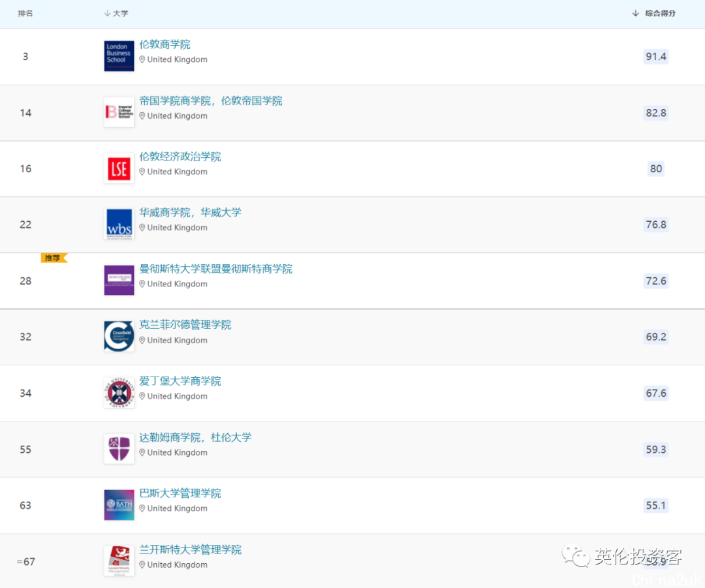Open 帝国学院商学院，伦敦帝国学院 link

(x=211, y=101)
